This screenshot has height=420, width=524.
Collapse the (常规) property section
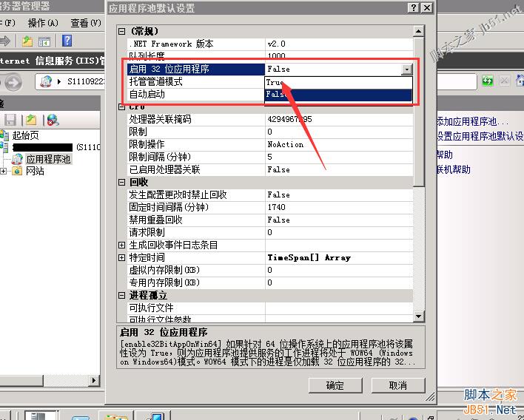pos(122,32)
